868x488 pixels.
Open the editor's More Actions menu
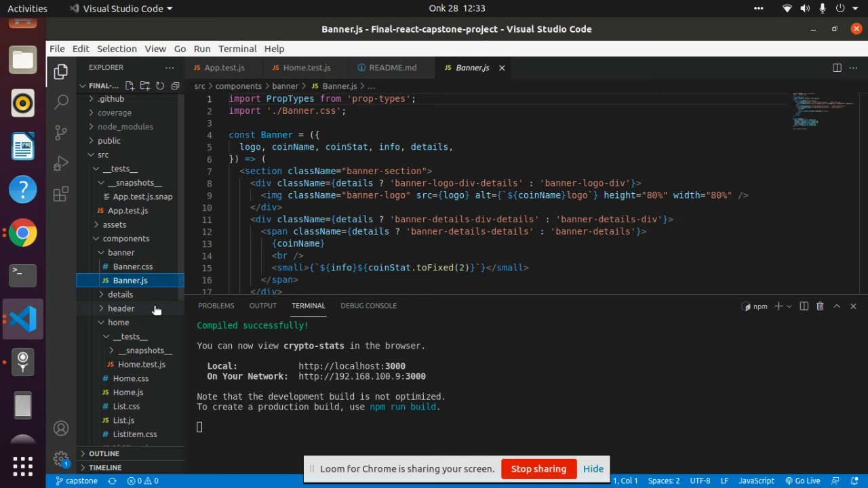(852, 68)
